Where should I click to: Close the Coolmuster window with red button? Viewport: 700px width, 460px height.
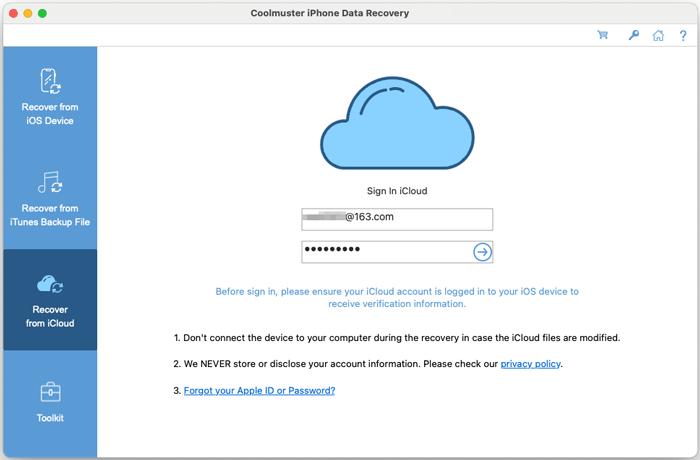coord(13,13)
